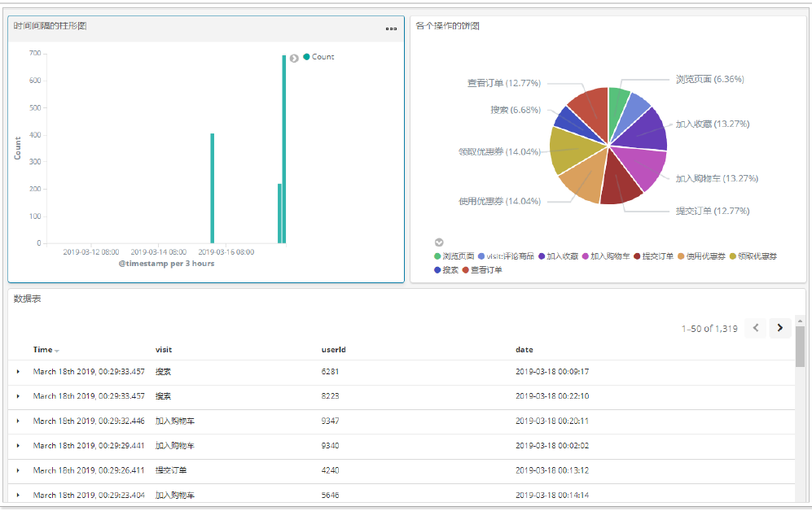
Task: Click the 领取优惠券 pie slice label
Action: tap(498, 151)
